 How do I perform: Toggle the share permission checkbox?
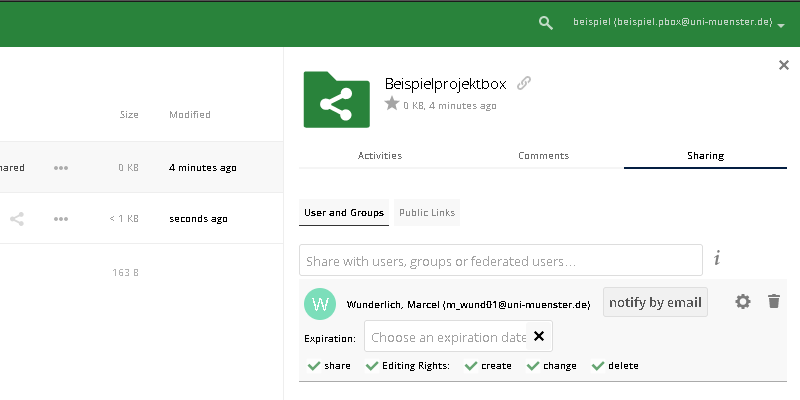(x=314, y=366)
